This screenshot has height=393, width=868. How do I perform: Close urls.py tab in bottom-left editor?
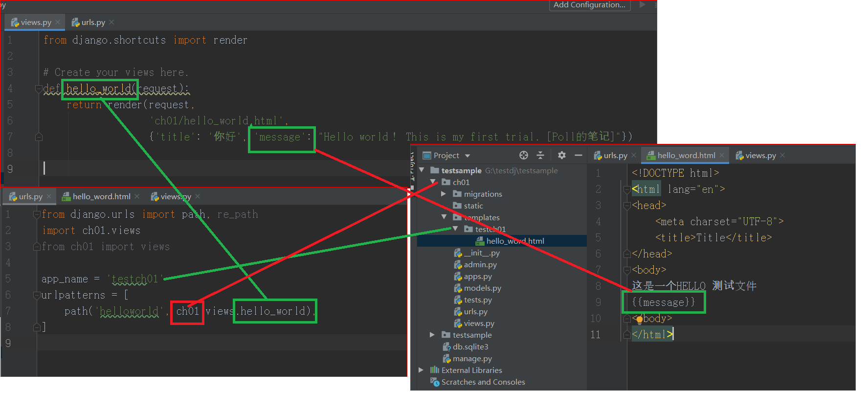[x=49, y=196]
